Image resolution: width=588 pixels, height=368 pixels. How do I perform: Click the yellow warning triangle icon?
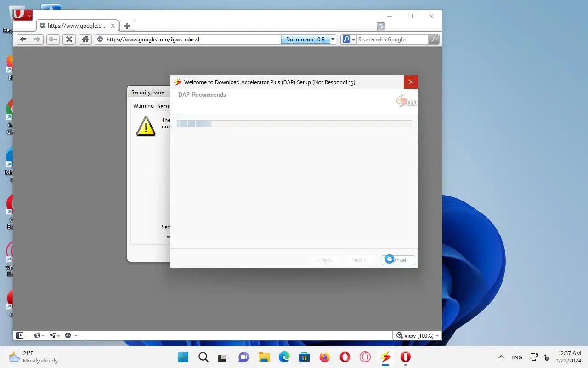pos(146,126)
